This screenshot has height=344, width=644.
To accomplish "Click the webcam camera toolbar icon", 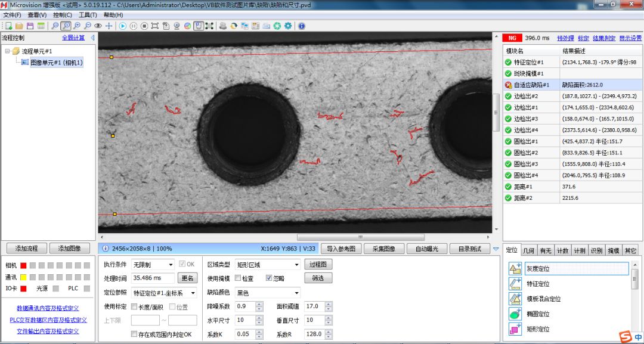I will click(177, 26).
